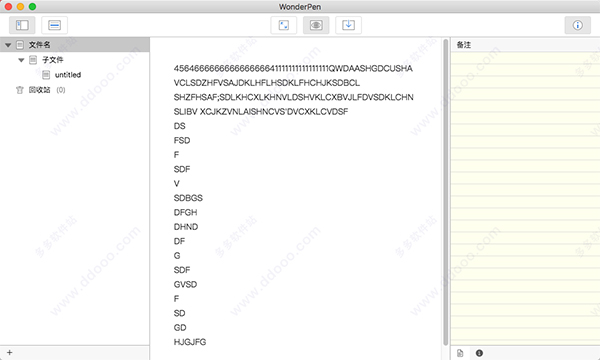Screen dimensions: 600x360
Task: Click the text line FSD
Action: 182,140
